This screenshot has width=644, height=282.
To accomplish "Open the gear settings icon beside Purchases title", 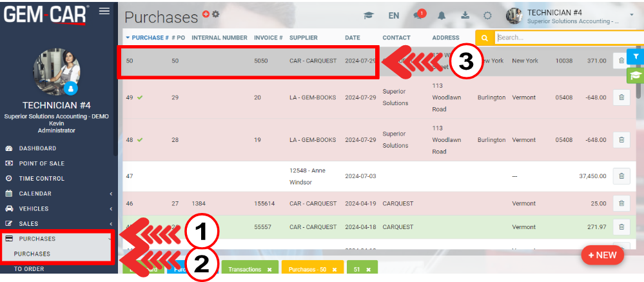I will 216,14.
